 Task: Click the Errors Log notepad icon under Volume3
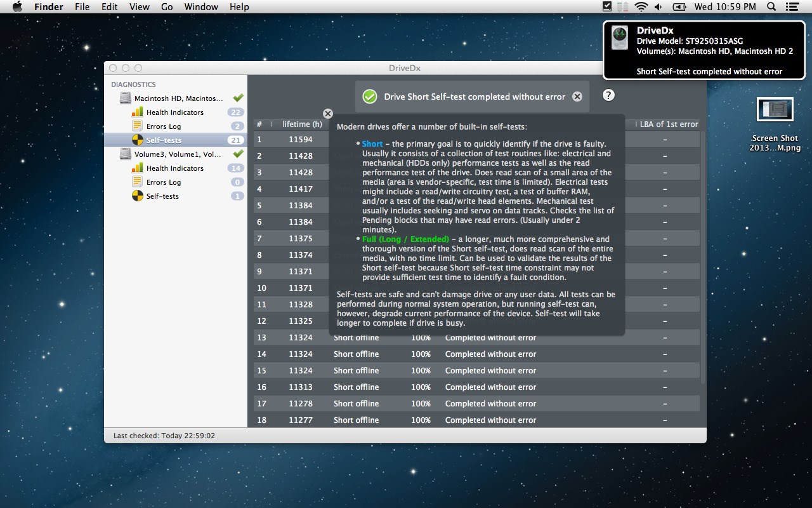(137, 182)
